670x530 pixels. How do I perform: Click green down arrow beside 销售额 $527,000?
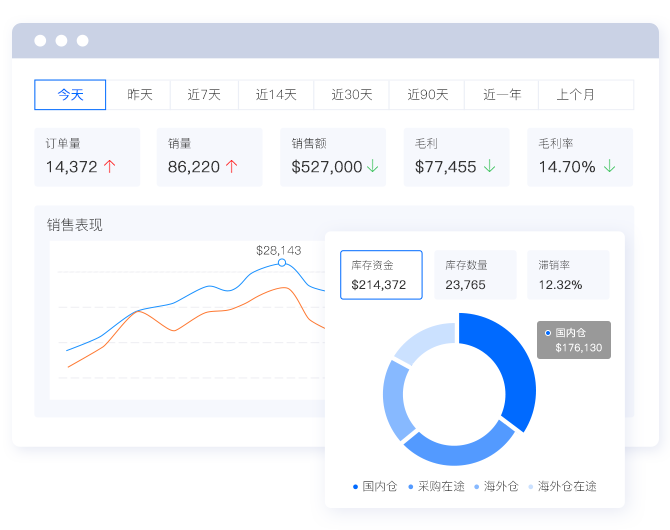pos(372,167)
